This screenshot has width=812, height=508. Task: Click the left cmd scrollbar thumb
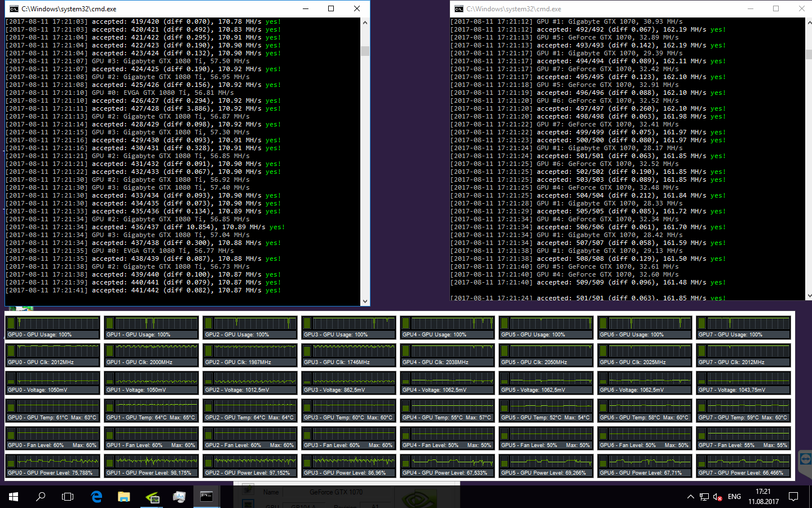click(365, 51)
